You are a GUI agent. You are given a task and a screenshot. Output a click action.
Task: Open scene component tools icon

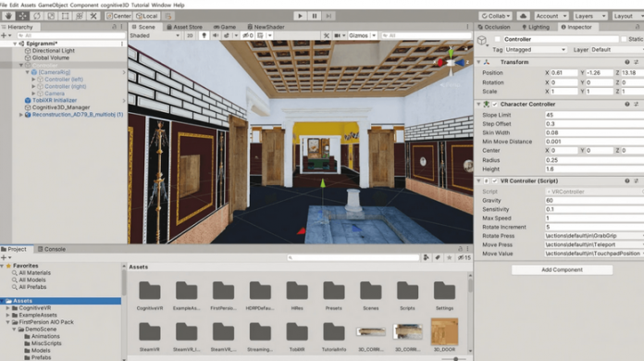(x=327, y=36)
